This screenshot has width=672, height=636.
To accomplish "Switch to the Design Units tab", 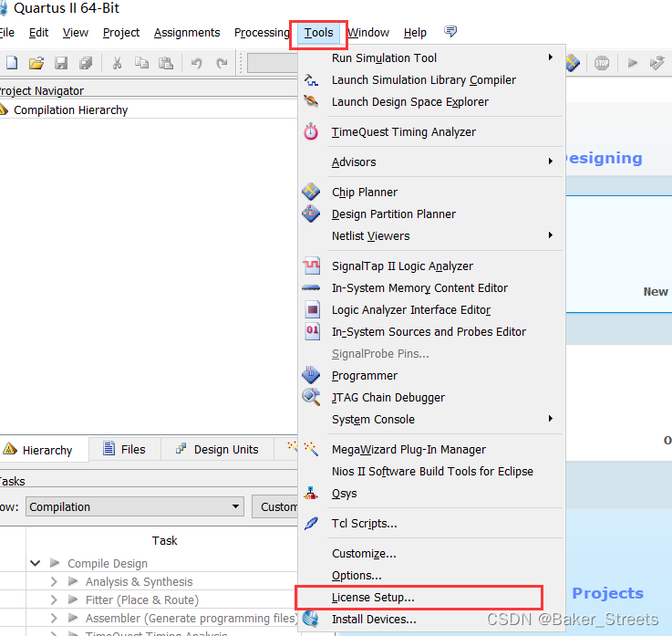I will click(217, 449).
